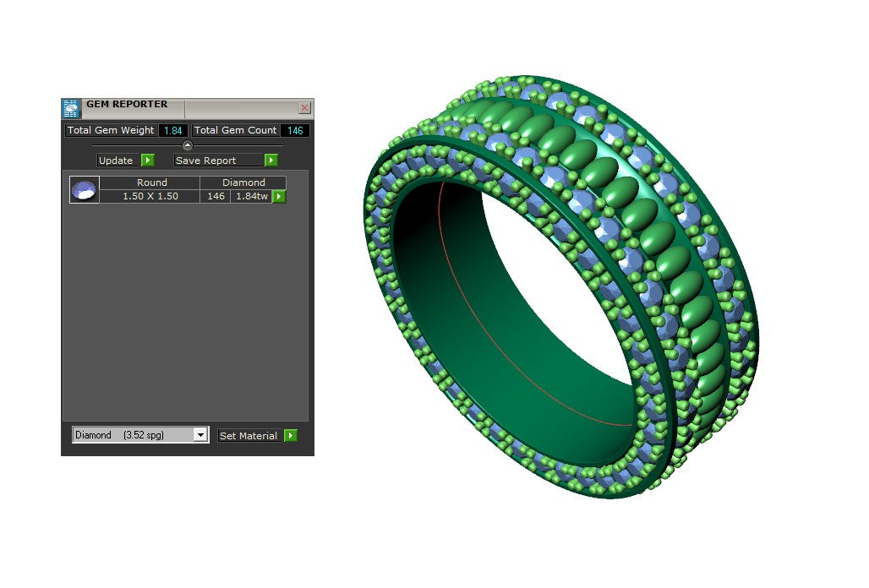Select the Diamond material cell in the table
869x588 pixels.
[243, 182]
